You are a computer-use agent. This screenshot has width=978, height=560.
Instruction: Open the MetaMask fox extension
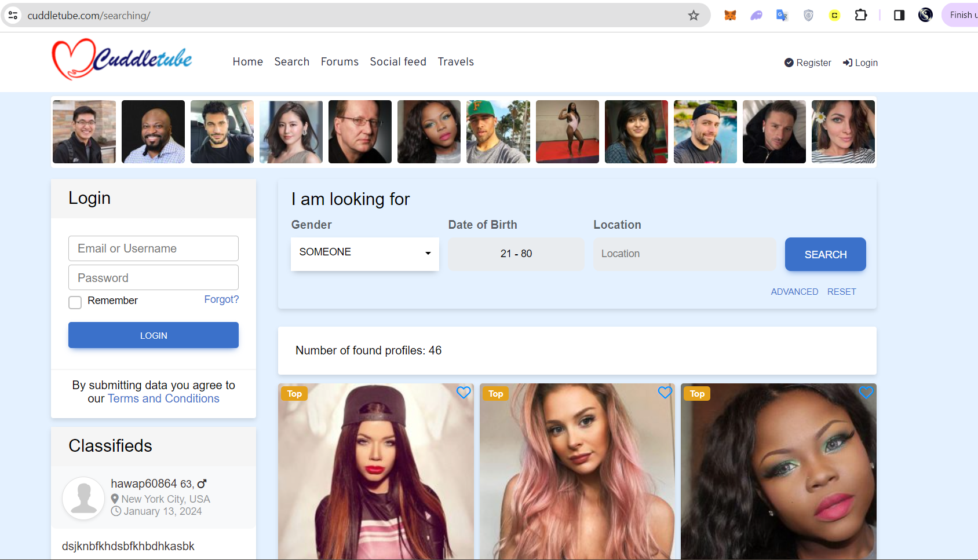[x=730, y=16]
